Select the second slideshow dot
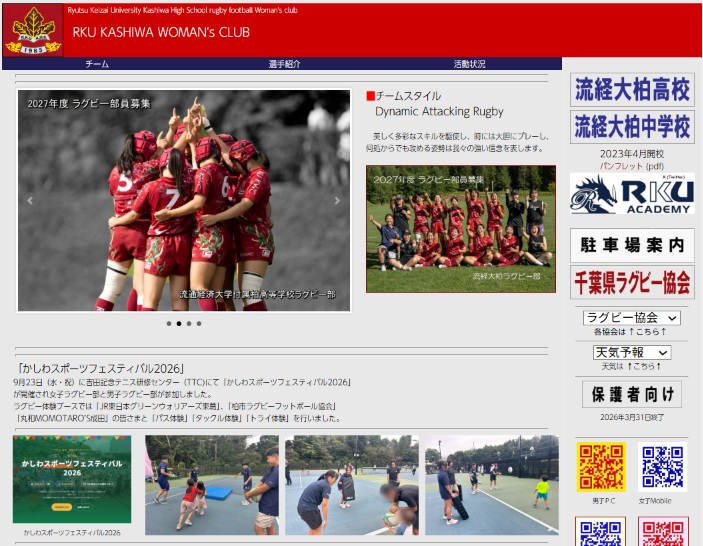The height and width of the screenshot is (546, 703). click(179, 323)
